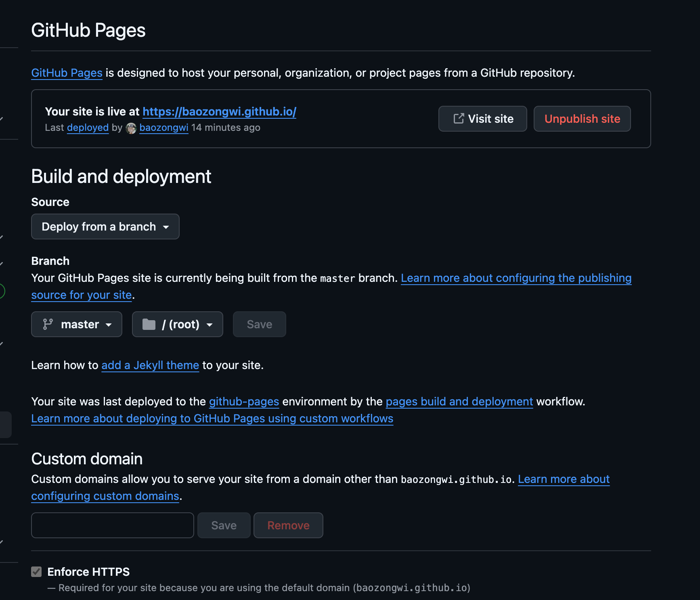Focus the custom domain text field
The image size is (700, 600).
[x=113, y=525]
